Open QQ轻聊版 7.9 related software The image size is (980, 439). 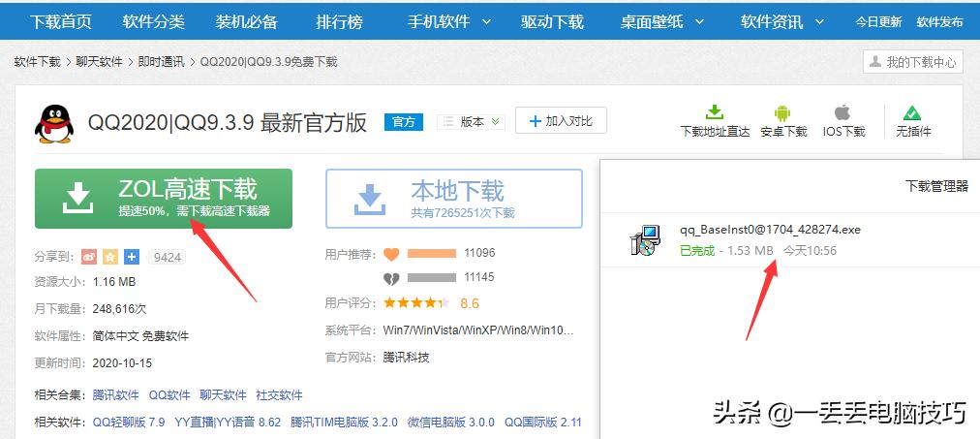[129, 423]
